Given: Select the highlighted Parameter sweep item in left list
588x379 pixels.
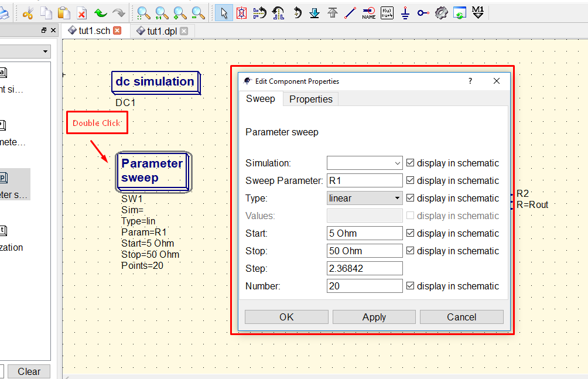Looking at the screenshot, I should coord(14,184).
